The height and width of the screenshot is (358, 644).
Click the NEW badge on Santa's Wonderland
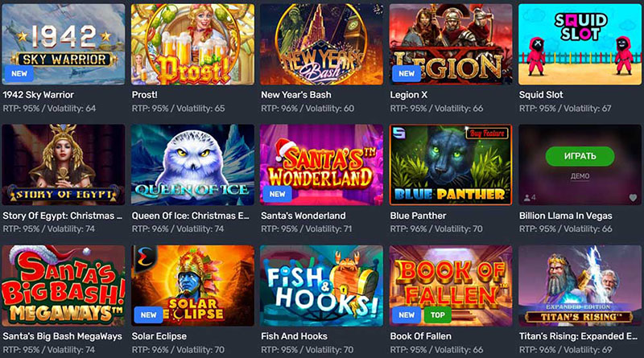(277, 194)
